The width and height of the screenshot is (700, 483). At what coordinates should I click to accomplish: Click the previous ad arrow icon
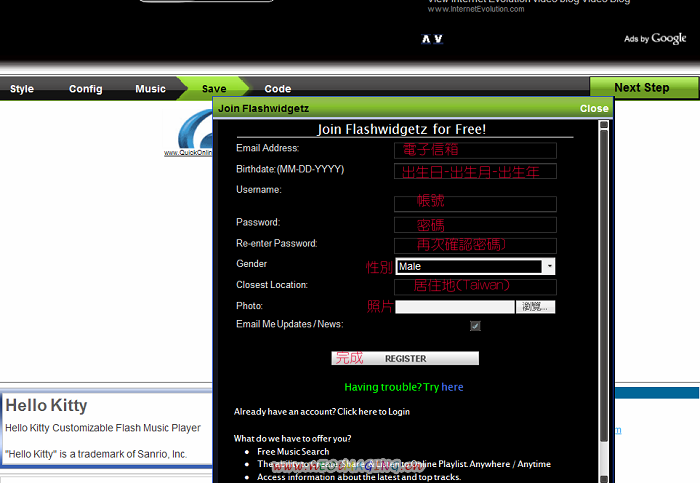(x=426, y=39)
